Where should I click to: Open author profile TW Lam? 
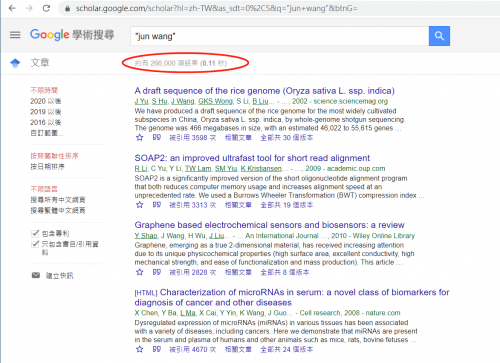tap(198, 168)
